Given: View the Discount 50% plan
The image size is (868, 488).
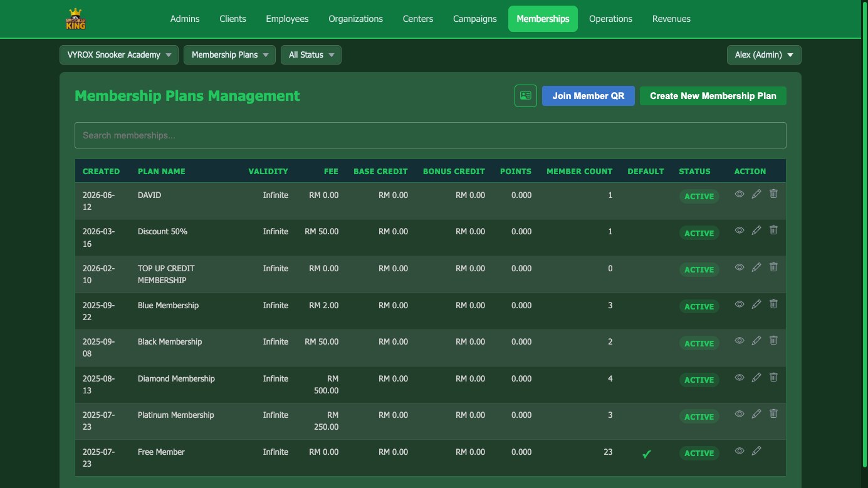Looking at the screenshot, I should pos(740,231).
